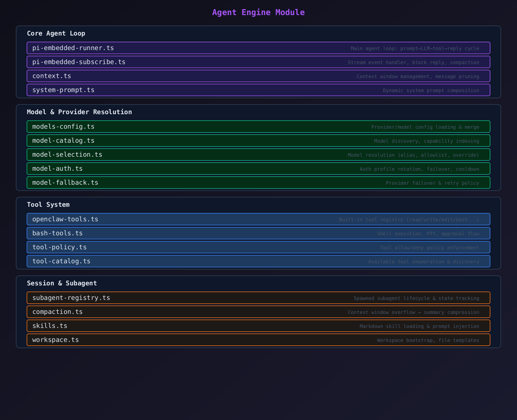Select the bash-tools.ts entry
517x420 pixels.
coord(258,233)
